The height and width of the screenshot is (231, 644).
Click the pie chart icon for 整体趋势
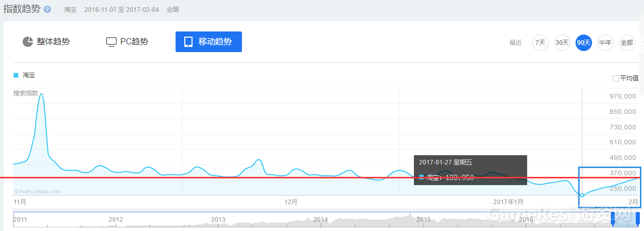click(x=28, y=42)
